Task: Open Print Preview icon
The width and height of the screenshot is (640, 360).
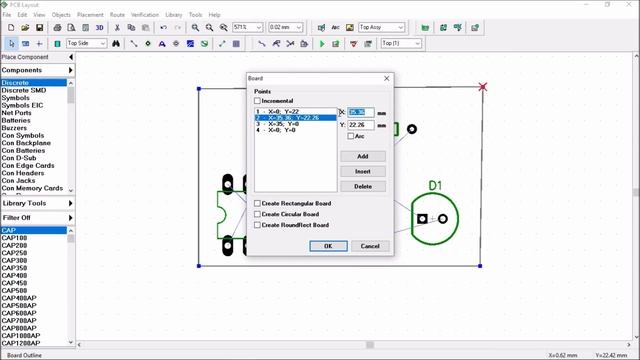Action: (x=71, y=28)
